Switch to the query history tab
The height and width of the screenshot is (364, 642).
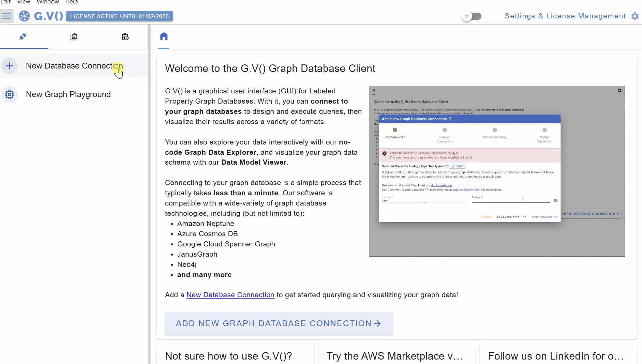125,36
